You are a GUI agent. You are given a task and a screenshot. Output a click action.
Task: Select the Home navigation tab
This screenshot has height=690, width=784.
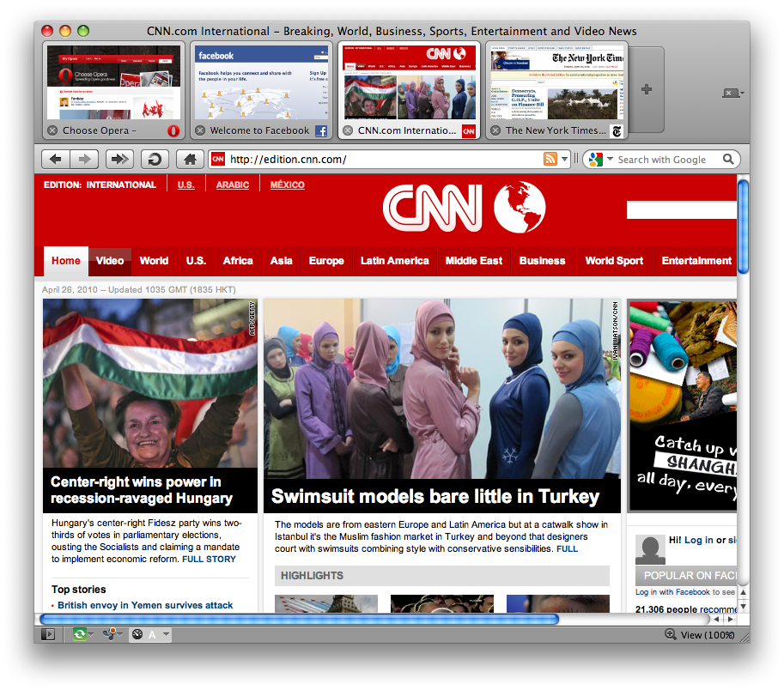coord(66,261)
